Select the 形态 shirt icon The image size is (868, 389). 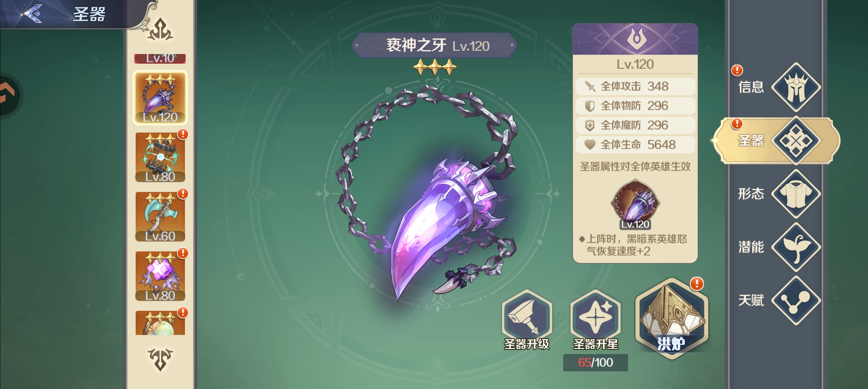click(796, 194)
